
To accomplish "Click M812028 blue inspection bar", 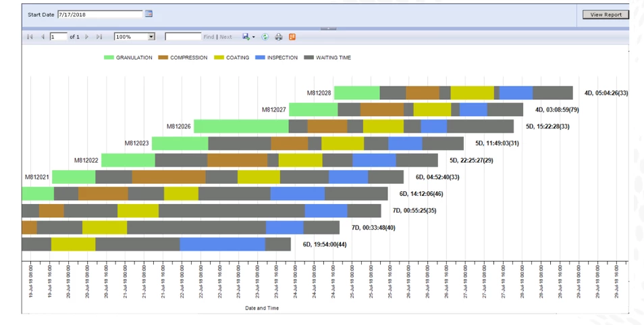I will (516, 93).
